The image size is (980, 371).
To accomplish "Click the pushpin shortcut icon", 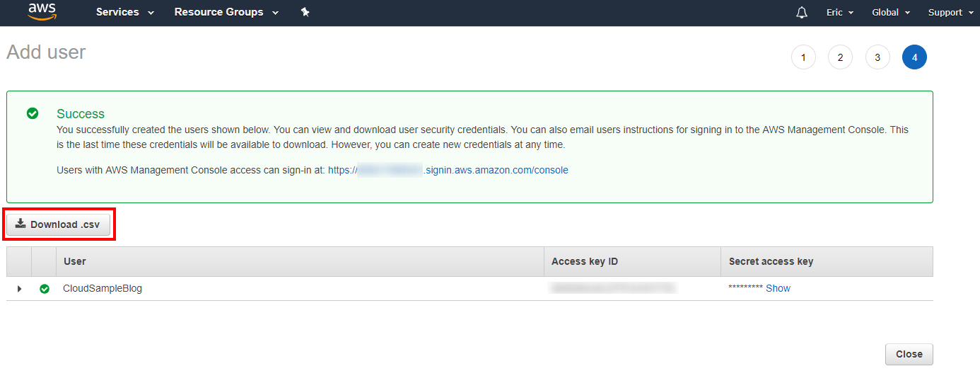I will pyautogui.click(x=305, y=12).
